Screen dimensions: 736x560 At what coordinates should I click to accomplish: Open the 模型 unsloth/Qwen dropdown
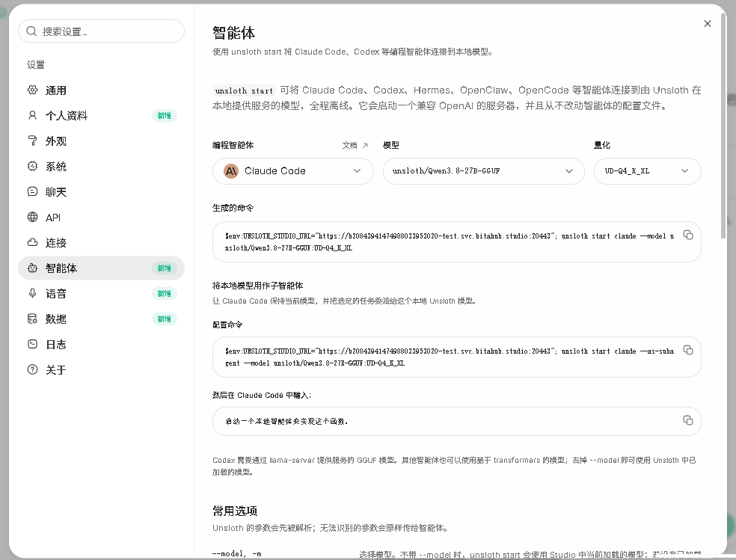pos(483,171)
